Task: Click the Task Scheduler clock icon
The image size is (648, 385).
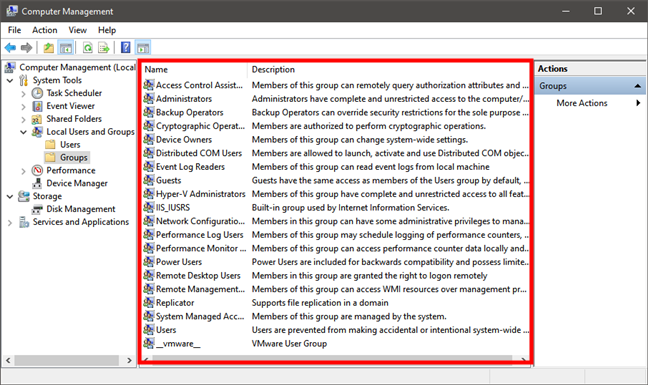Action: pos(37,93)
